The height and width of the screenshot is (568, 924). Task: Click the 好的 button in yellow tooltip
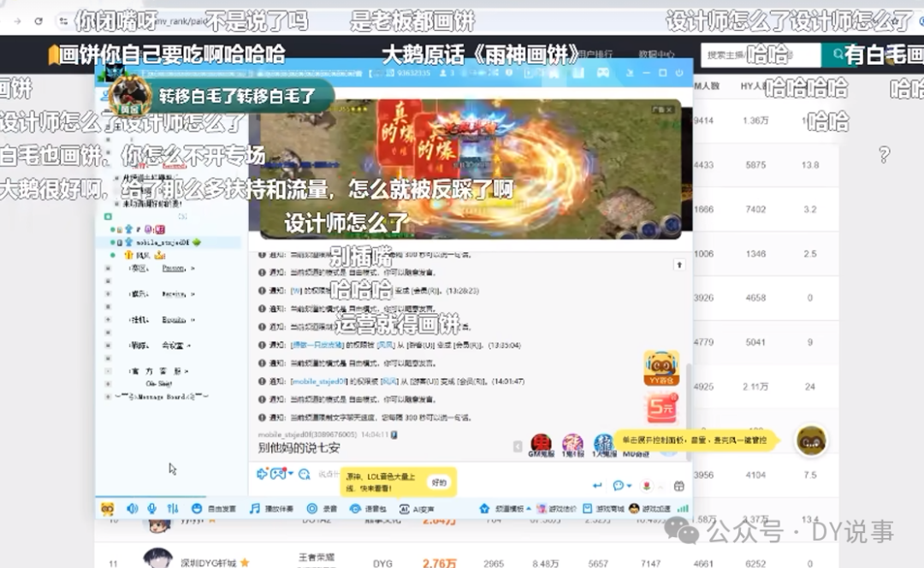[x=439, y=482]
